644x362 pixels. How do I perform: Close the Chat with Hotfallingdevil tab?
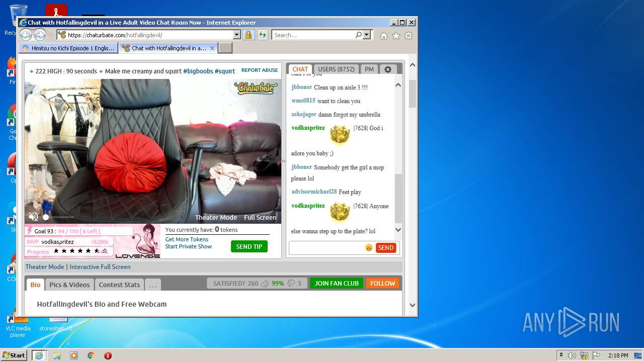pyautogui.click(x=212, y=48)
